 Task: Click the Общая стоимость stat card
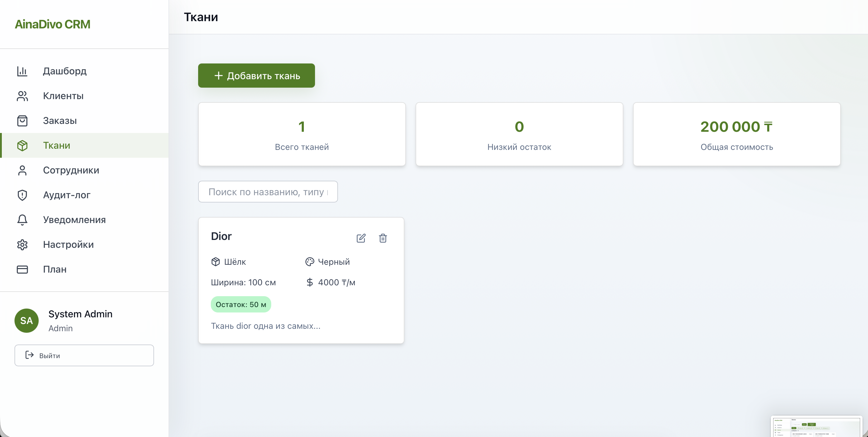tap(737, 134)
